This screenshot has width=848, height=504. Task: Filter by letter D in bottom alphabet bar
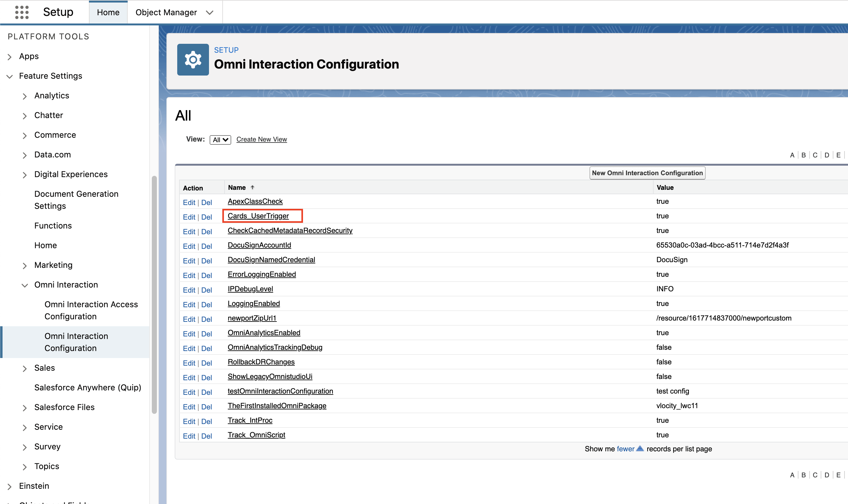pos(827,475)
